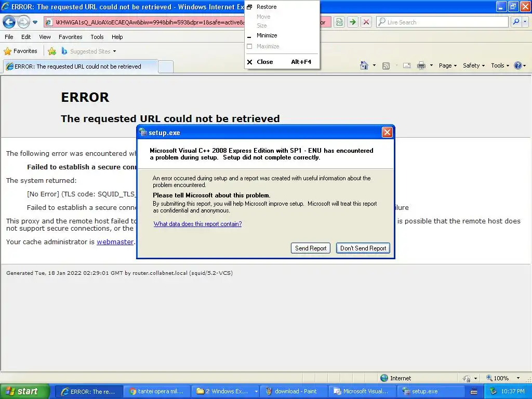532x399 pixels.
Task: Click the Internet zone status indicator
Action: 395,378
